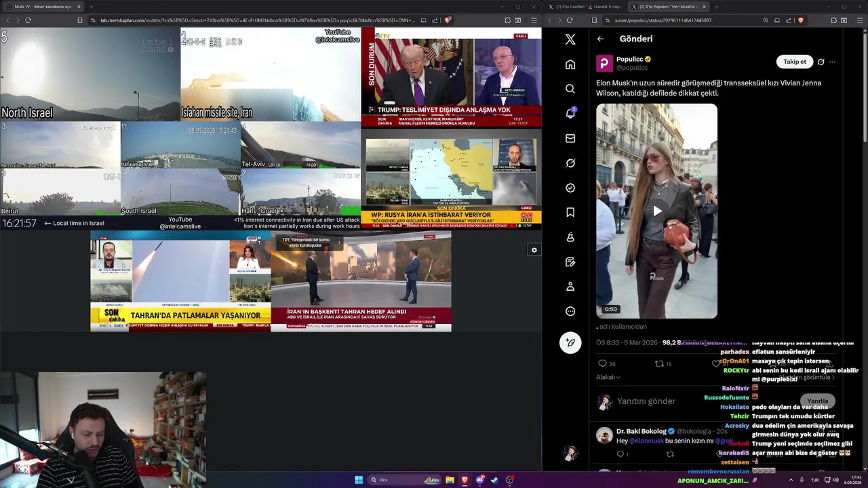Open verified badge icon in X sidebar
The width and height of the screenshot is (868, 488).
[570, 188]
